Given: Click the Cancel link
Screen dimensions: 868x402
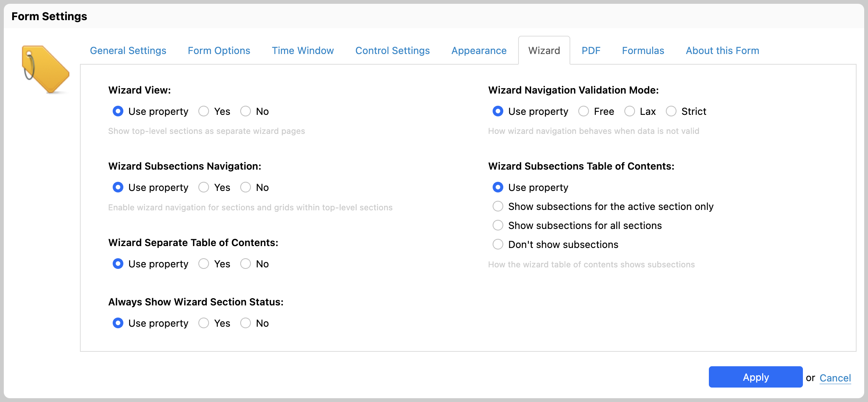Looking at the screenshot, I should (x=835, y=378).
